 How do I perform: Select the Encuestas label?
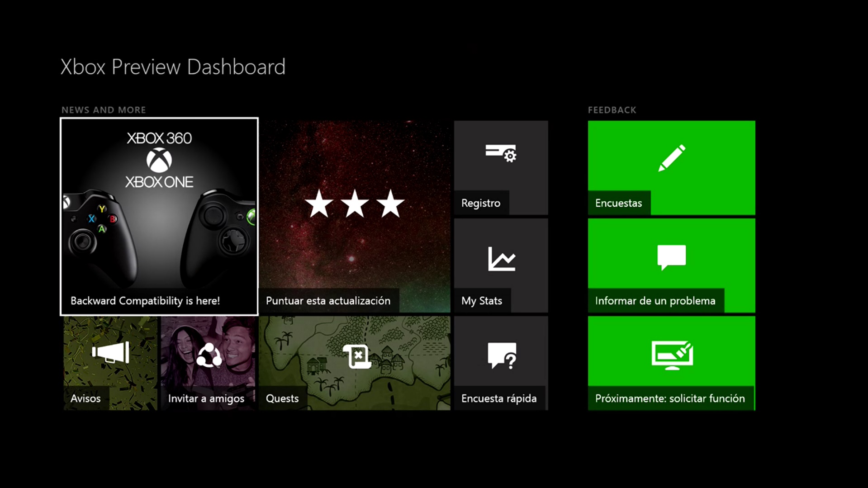tap(618, 203)
